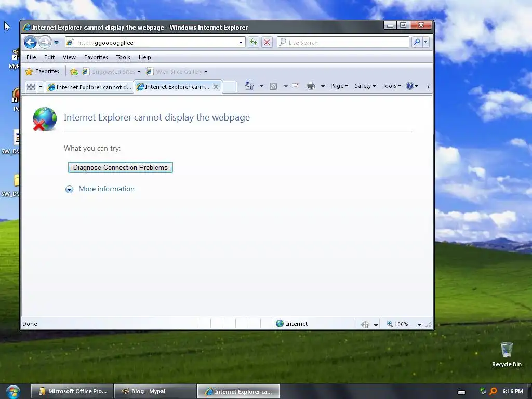Viewport: 532px width, 399px height.
Task: Click the RSS feeds icon
Action: 273,86
